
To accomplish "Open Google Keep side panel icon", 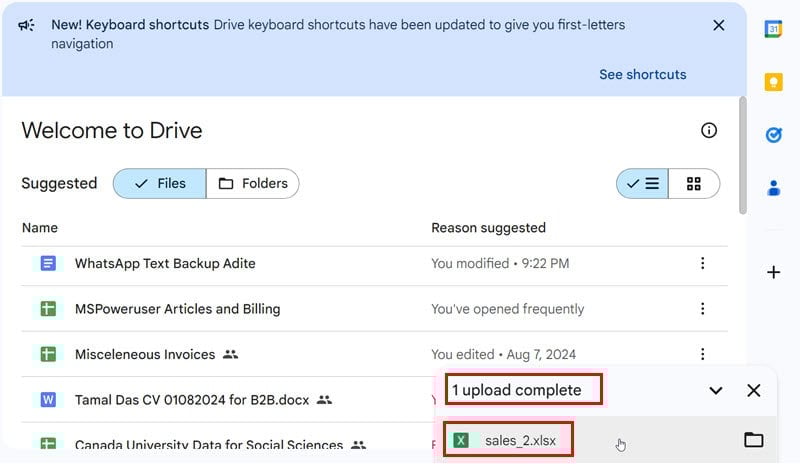I will coord(773,82).
